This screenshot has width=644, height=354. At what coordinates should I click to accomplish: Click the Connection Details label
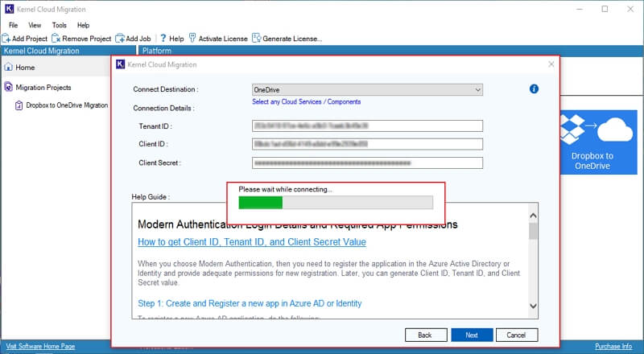point(164,109)
